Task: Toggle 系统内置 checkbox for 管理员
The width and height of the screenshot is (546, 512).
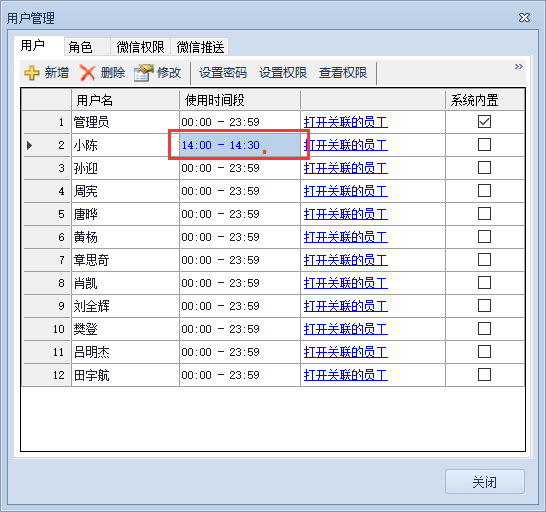Action: (484, 122)
